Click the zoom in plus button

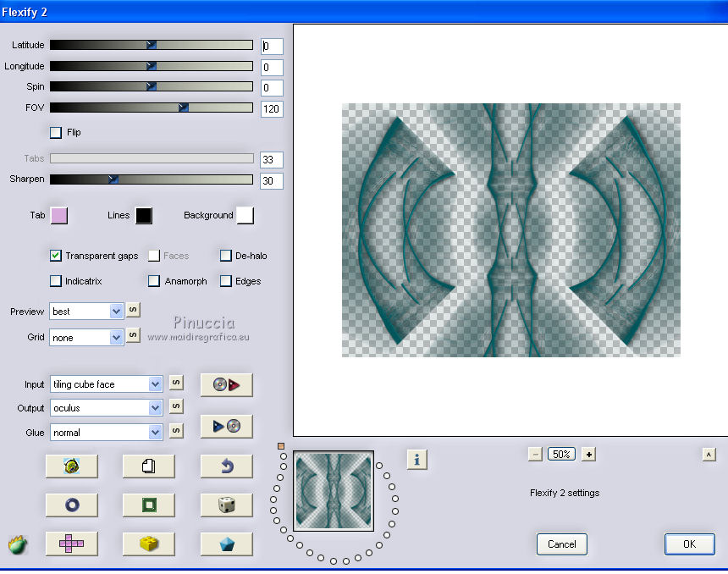point(588,454)
